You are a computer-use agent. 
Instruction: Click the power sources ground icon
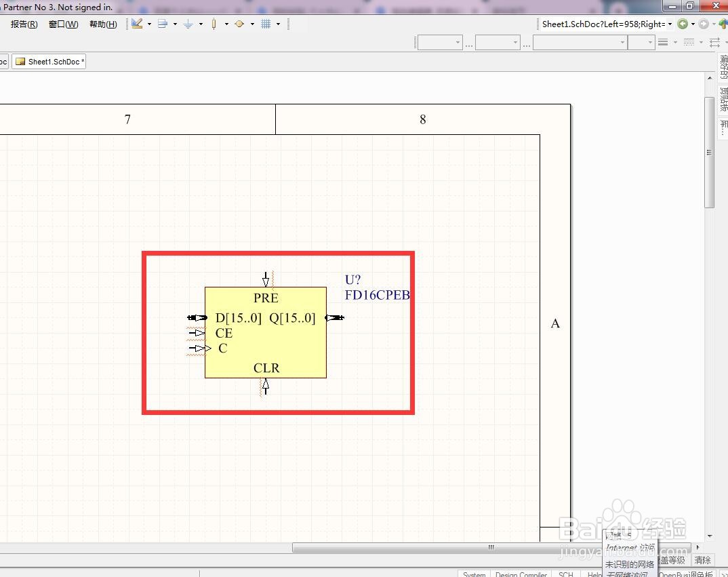[188, 24]
